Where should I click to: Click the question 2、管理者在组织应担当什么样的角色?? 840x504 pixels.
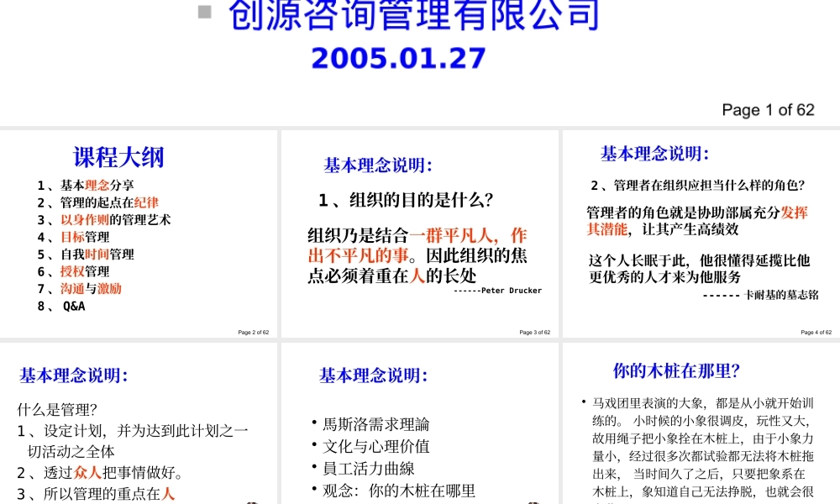[x=697, y=186]
